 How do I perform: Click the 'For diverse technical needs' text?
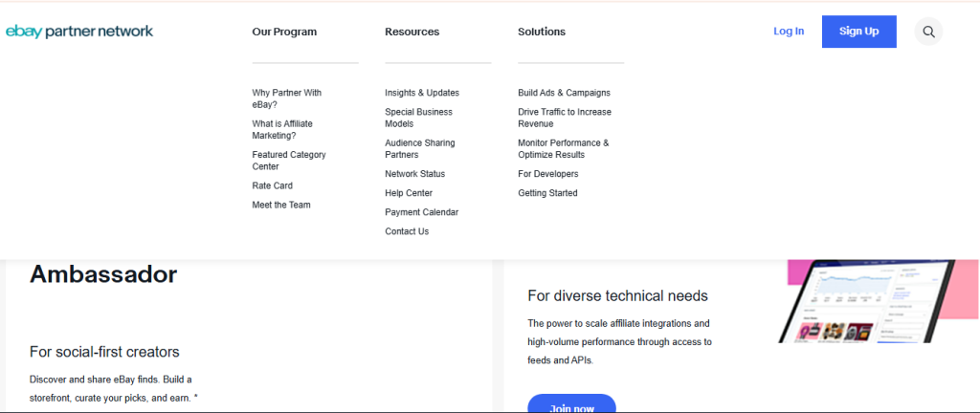[x=617, y=295]
